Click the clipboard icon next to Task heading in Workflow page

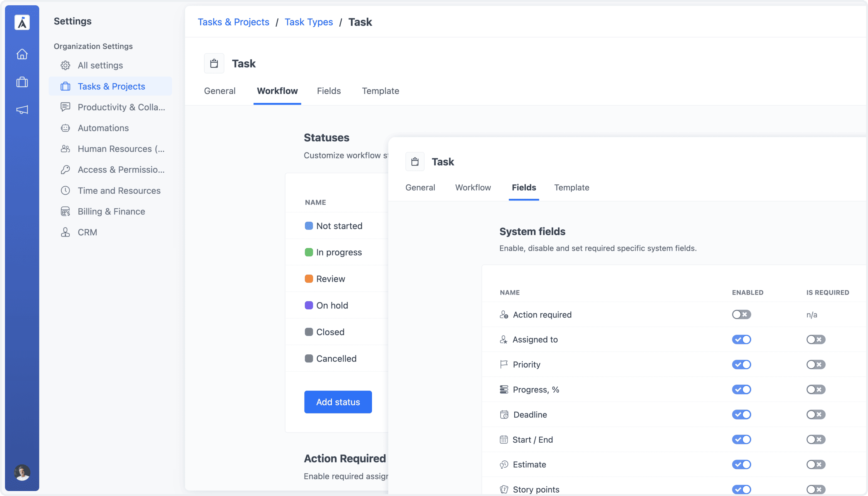coord(214,63)
